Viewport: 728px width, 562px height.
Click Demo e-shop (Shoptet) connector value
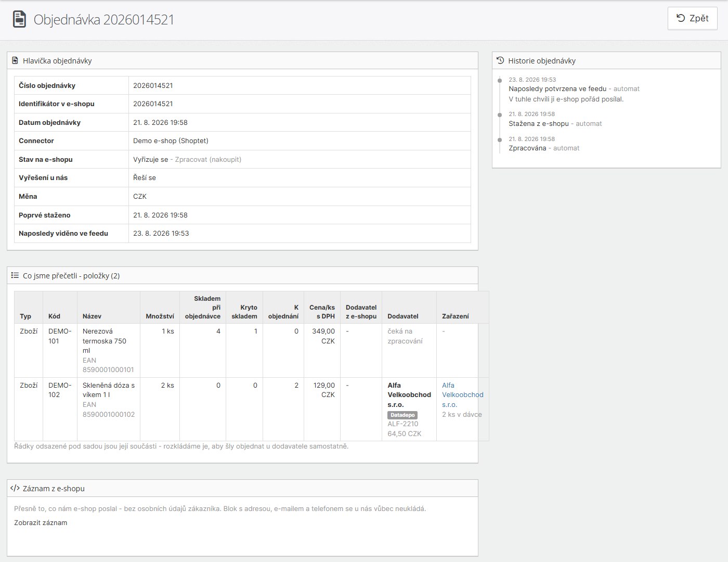pos(171,140)
